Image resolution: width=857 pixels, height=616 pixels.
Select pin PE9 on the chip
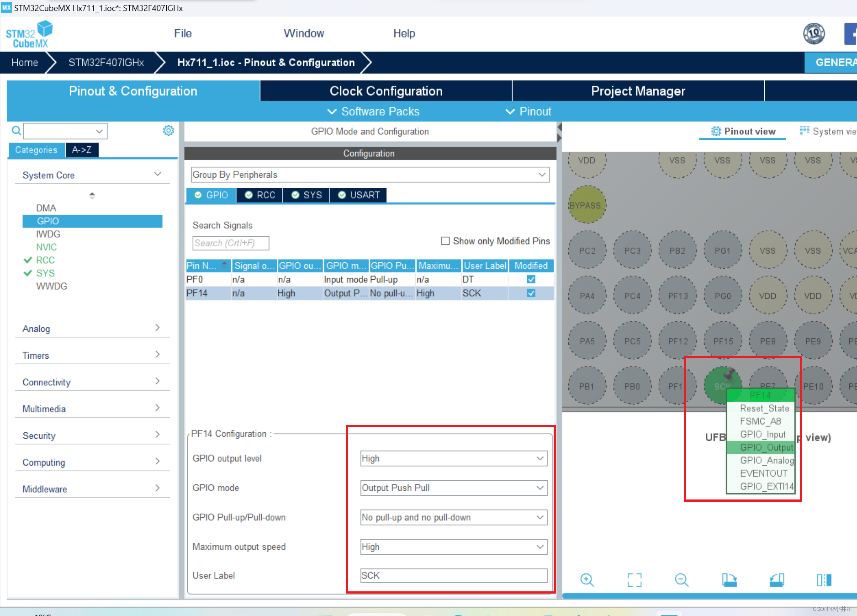(x=813, y=341)
